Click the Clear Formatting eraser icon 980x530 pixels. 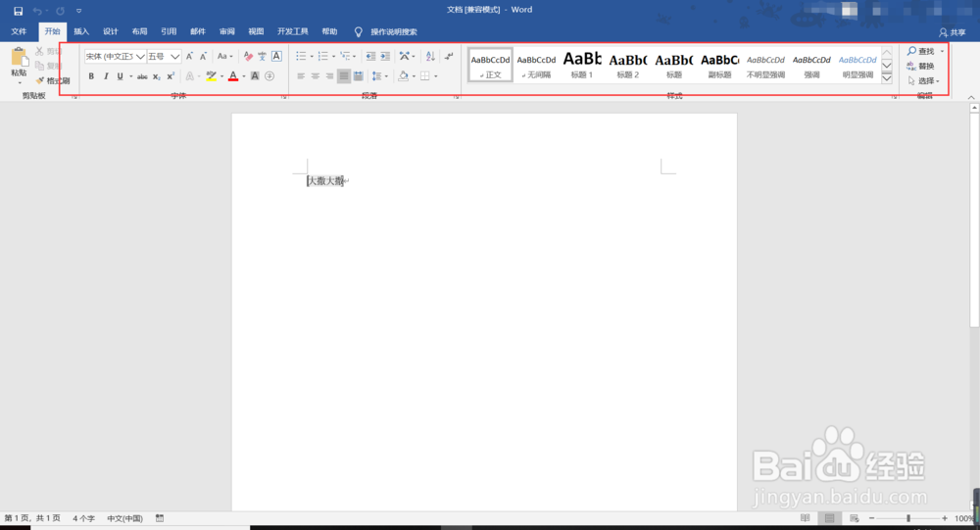(x=248, y=56)
